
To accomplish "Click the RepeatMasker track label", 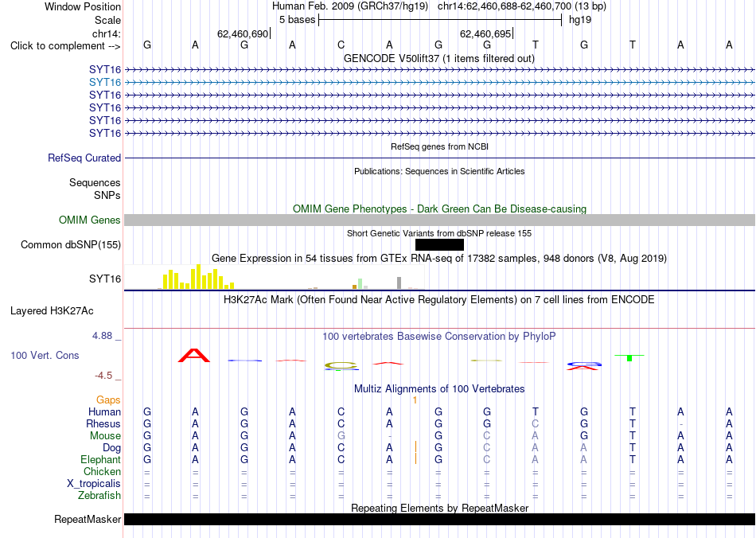I will point(88,520).
